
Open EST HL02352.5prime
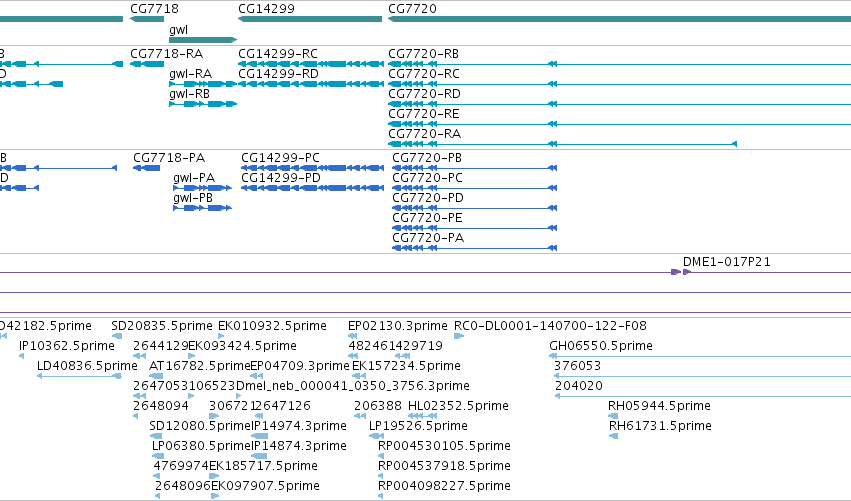(458, 407)
